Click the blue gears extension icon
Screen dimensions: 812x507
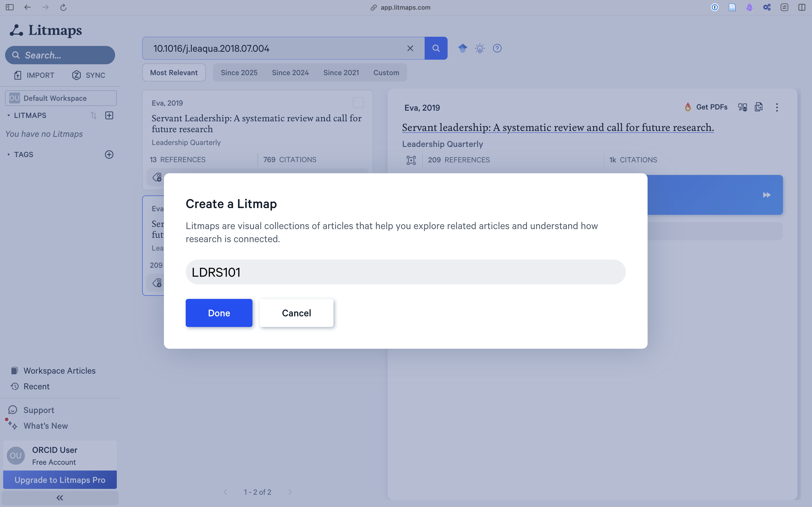point(767,7)
